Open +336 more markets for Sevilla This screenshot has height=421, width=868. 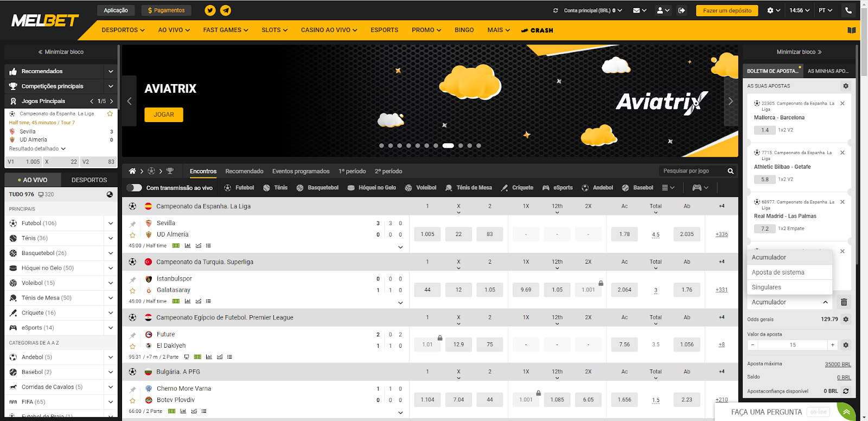(x=722, y=234)
